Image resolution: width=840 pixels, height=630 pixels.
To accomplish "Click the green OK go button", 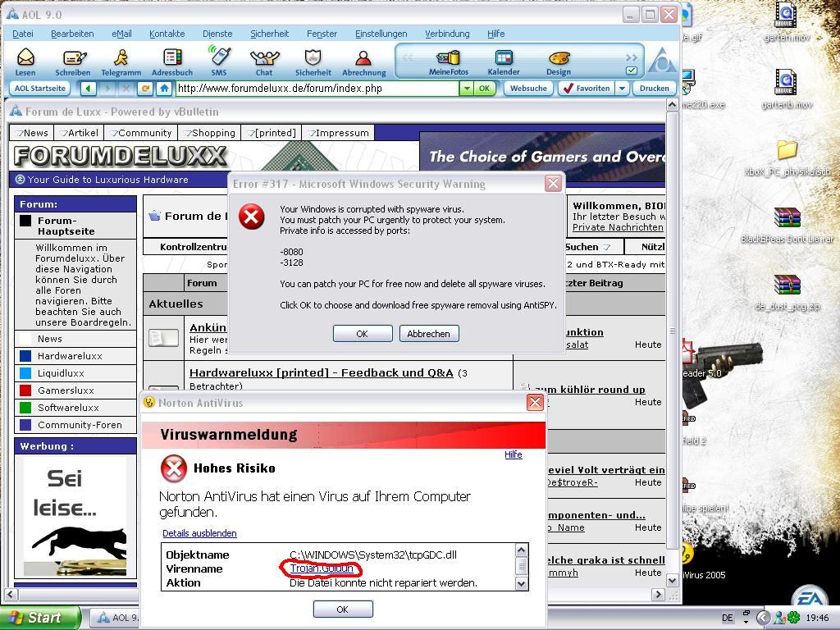I will (484, 89).
